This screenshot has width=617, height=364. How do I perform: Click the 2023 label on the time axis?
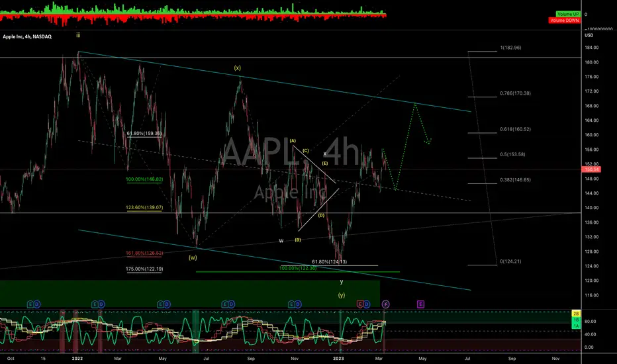point(338,359)
